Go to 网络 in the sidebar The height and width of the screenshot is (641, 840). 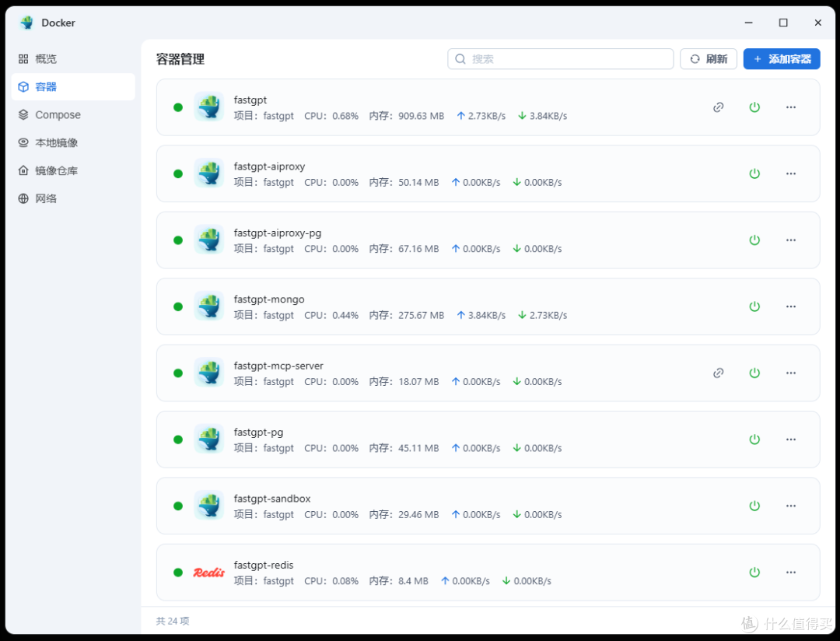[x=46, y=199]
